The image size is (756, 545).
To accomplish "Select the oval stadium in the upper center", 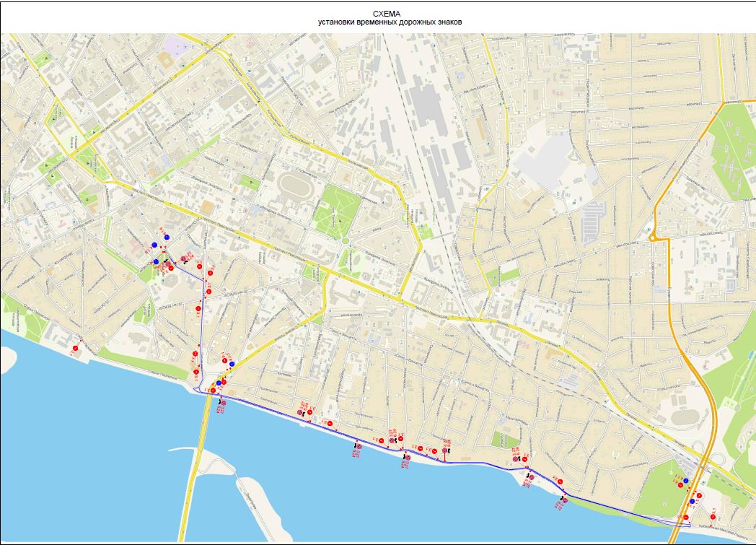I will pyautogui.click(x=294, y=186).
